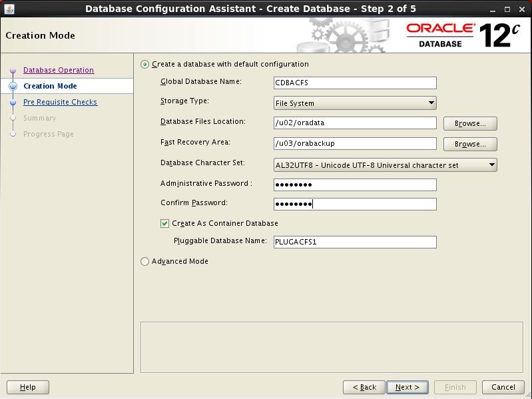Focus the Confirm Password field
This screenshot has height=399, width=532.
(x=355, y=204)
